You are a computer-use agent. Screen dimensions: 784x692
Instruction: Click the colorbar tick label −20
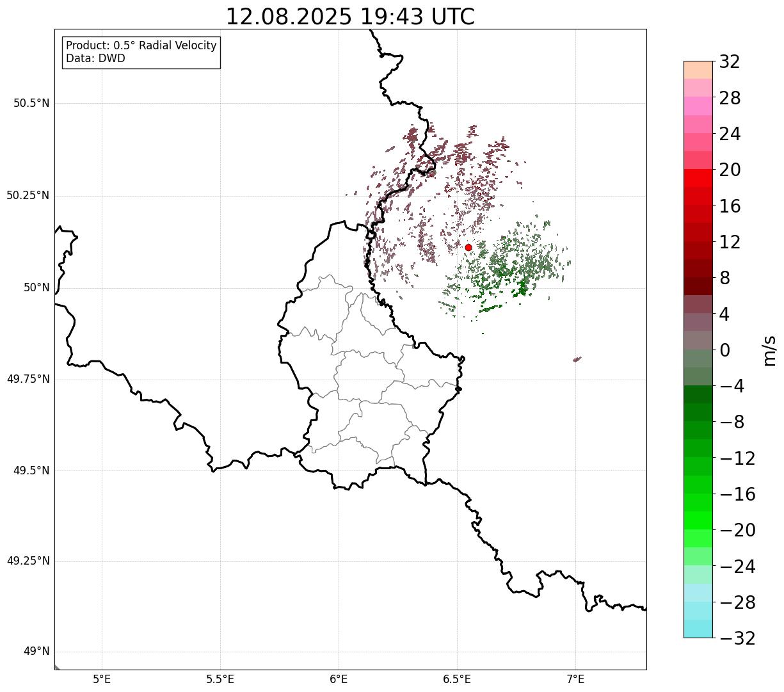coord(737,530)
